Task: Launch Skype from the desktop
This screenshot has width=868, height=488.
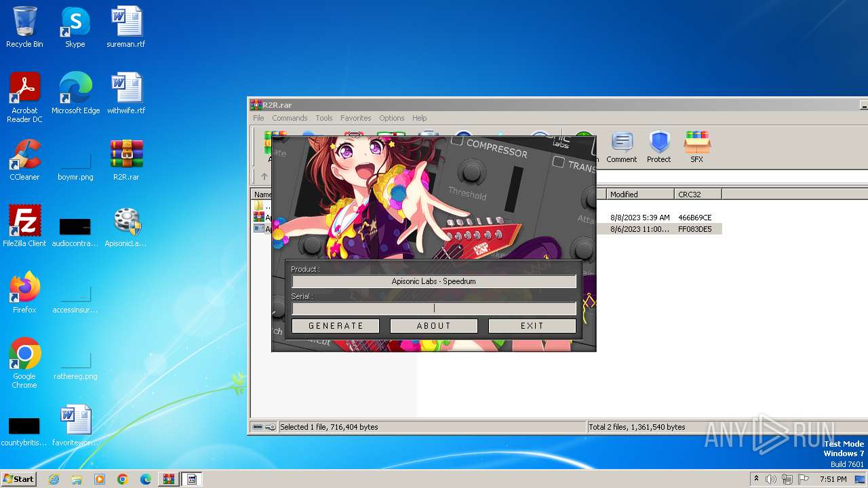Action: point(75,28)
